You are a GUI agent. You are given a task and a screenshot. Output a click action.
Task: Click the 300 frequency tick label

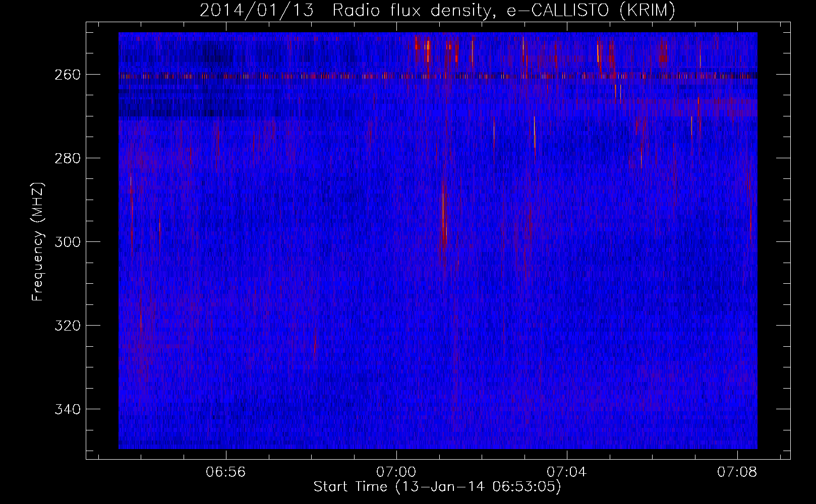67,242
